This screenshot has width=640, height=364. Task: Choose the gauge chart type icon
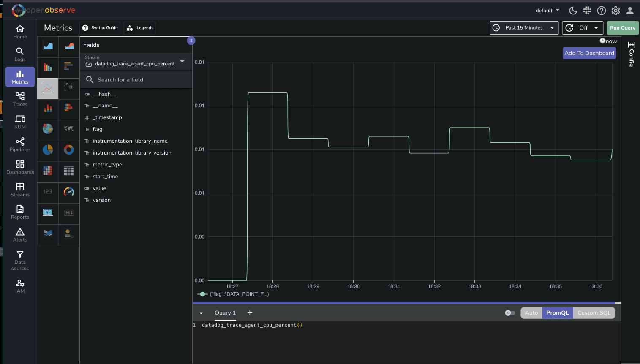click(69, 192)
